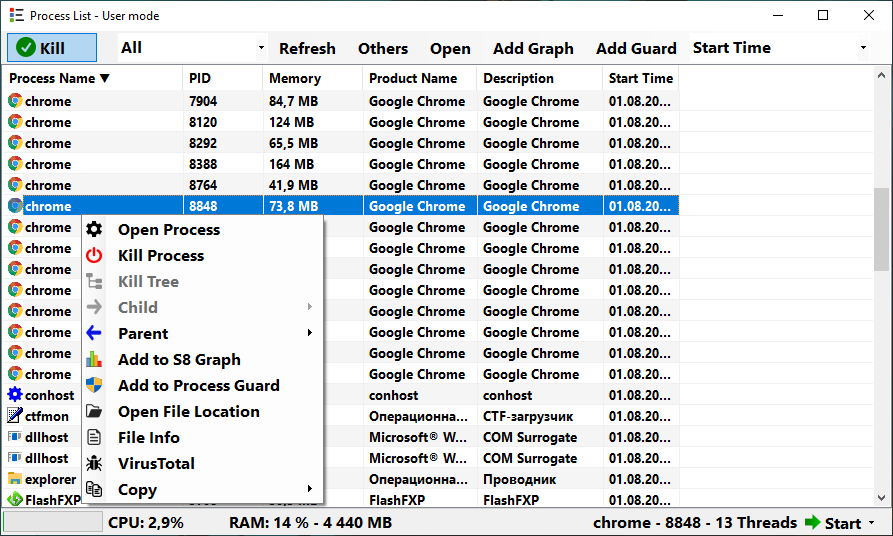This screenshot has width=893, height=536.
Task: Click the FlashFXP green icon
Action: (x=15, y=500)
